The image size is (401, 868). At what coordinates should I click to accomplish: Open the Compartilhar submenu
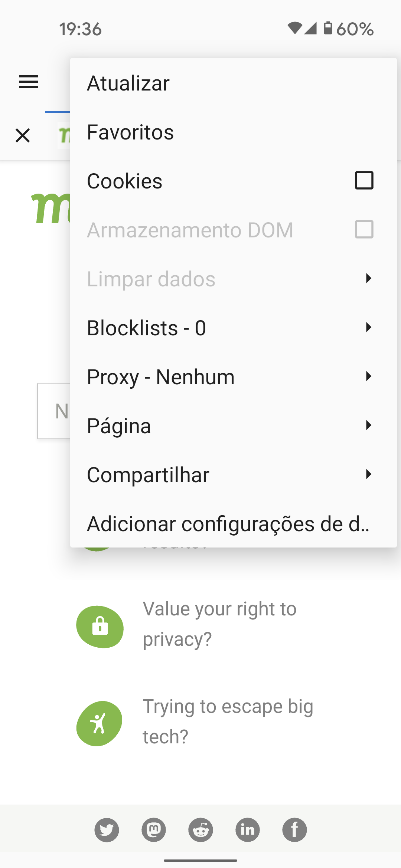[x=368, y=474]
